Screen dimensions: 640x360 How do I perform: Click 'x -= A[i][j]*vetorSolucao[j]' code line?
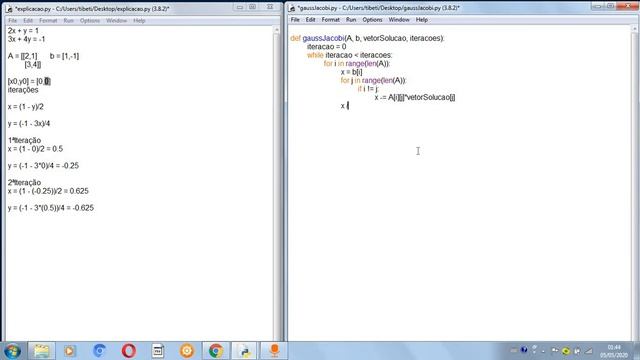(415, 97)
